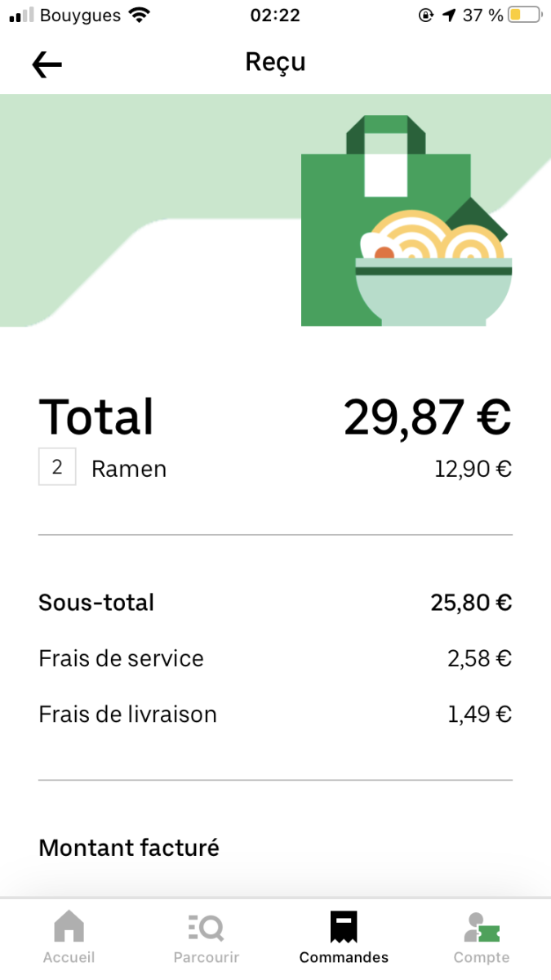
Task: Tap the Reçu page title
Action: pyautogui.click(x=275, y=62)
